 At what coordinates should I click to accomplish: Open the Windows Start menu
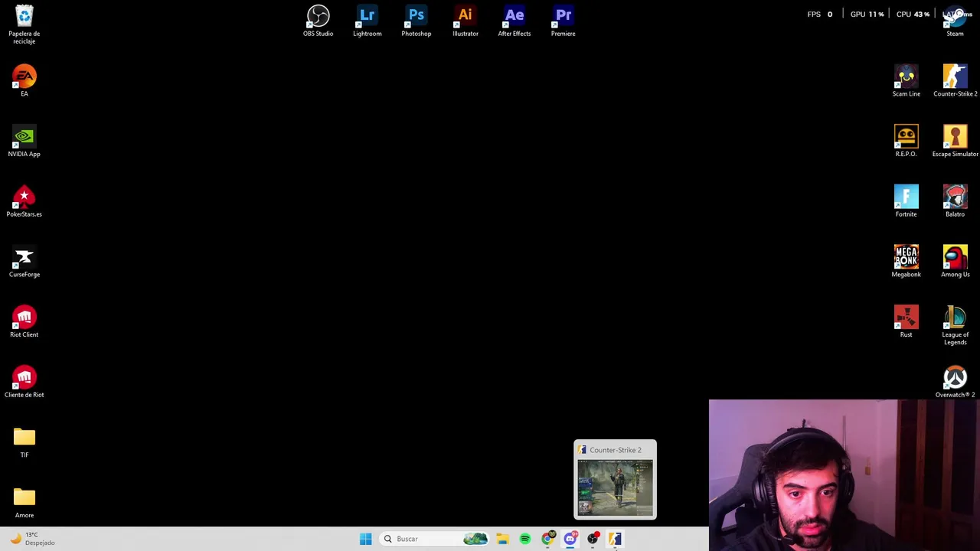(365, 539)
